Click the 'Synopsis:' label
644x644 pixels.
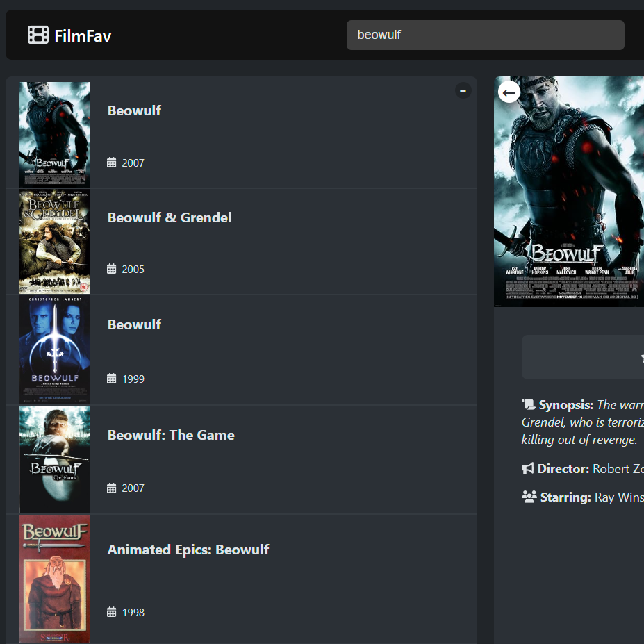click(x=565, y=405)
